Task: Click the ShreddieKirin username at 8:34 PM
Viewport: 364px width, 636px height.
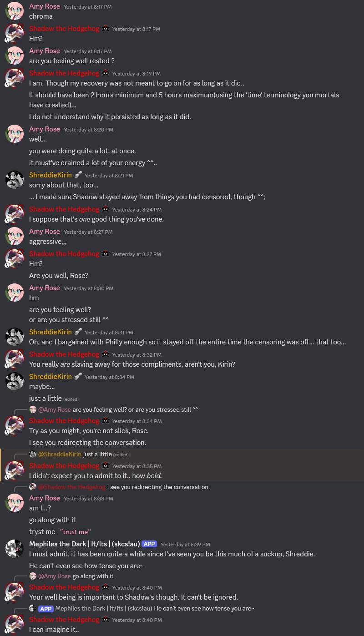Action: click(x=50, y=376)
